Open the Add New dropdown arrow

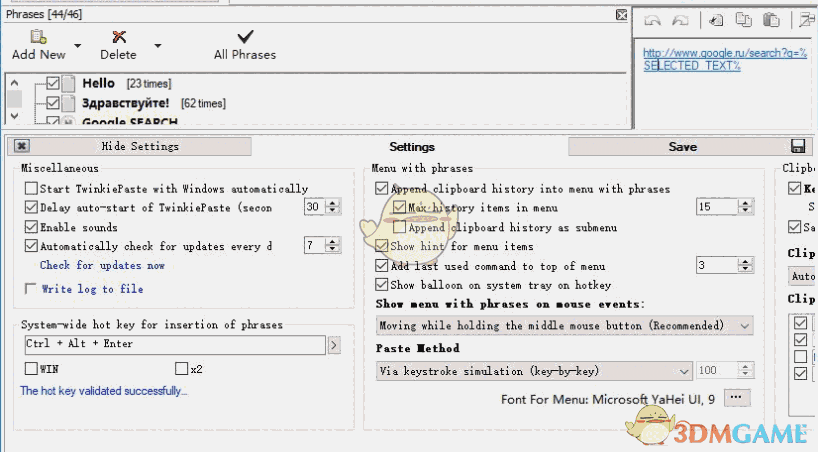(76, 46)
